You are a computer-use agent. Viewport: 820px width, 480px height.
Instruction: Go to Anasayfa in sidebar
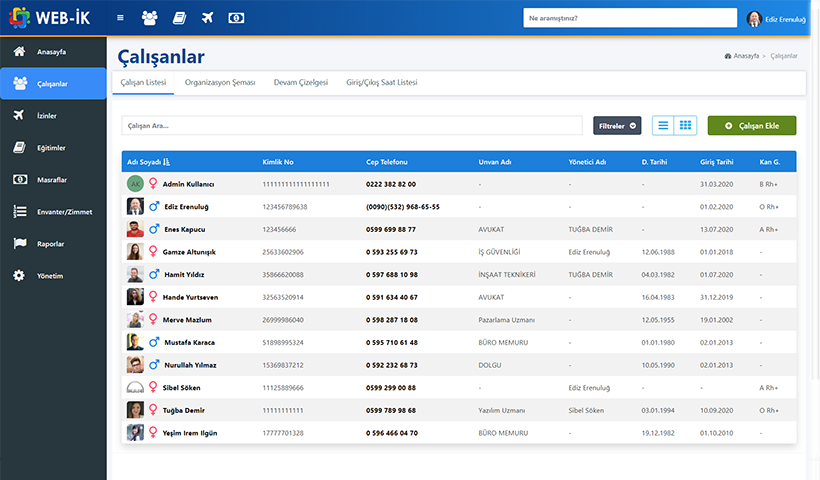pyautogui.click(x=53, y=52)
